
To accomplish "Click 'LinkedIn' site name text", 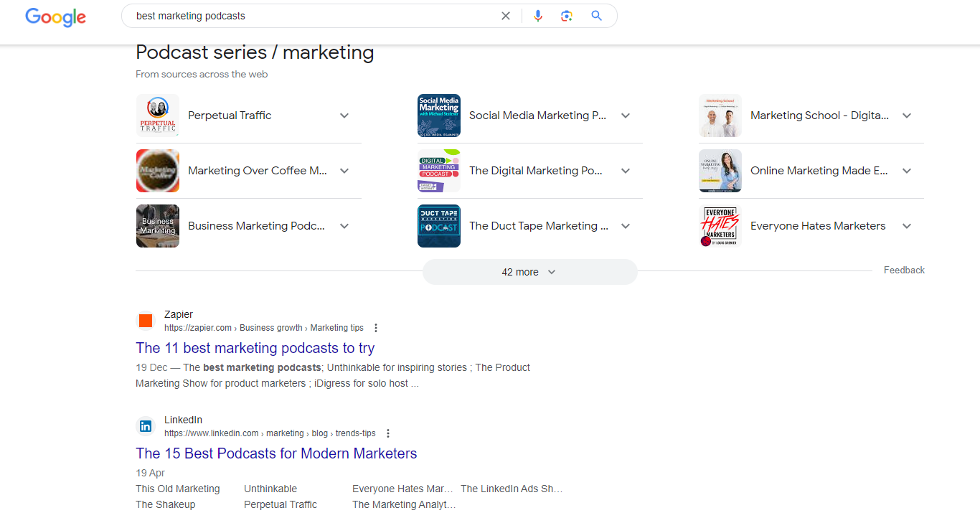I will 183,420.
